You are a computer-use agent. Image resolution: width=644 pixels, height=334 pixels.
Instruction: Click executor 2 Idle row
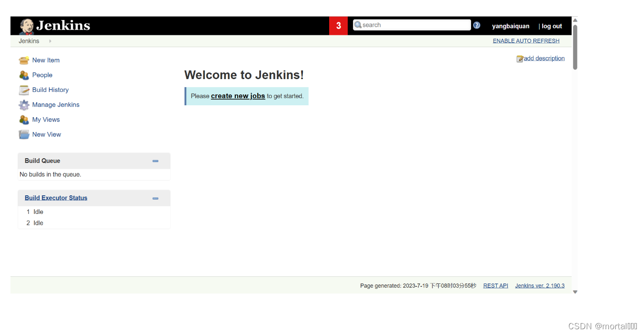click(94, 223)
